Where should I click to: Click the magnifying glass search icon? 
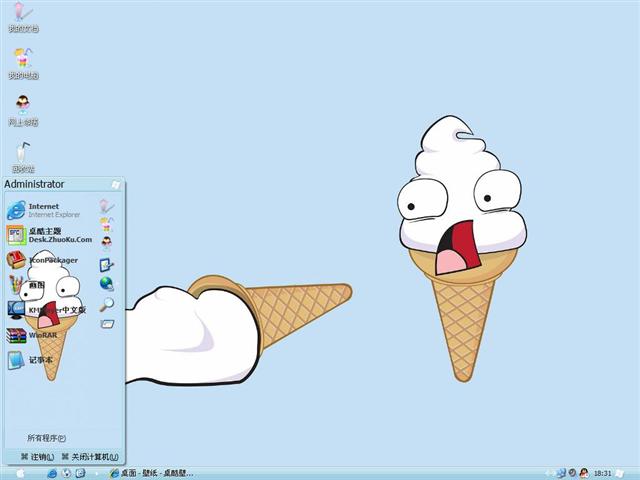pyautogui.click(x=107, y=304)
